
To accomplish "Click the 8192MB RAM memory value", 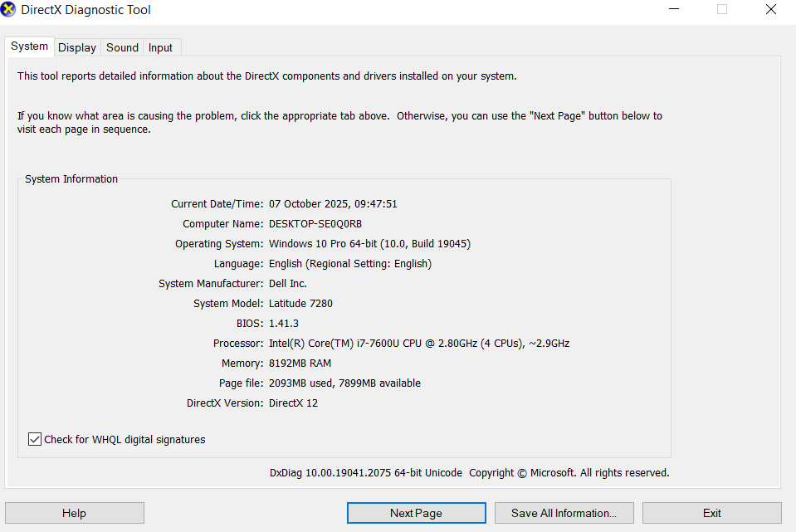I will (x=300, y=364).
